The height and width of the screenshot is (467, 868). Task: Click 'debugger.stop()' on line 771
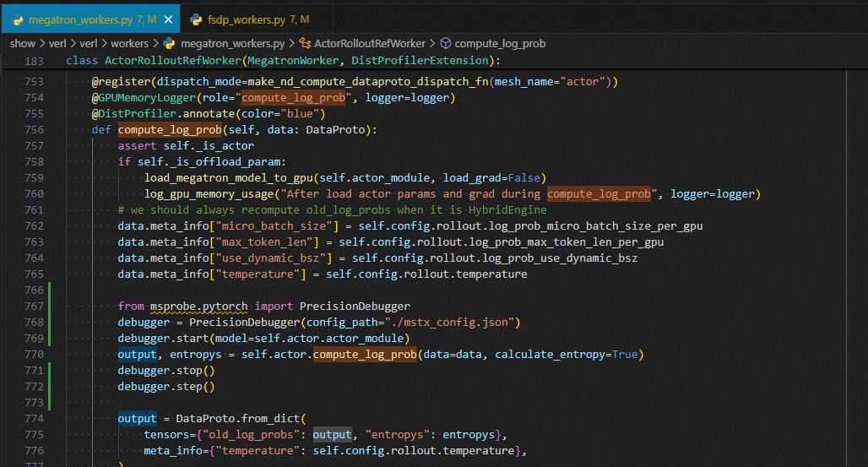[x=166, y=371]
